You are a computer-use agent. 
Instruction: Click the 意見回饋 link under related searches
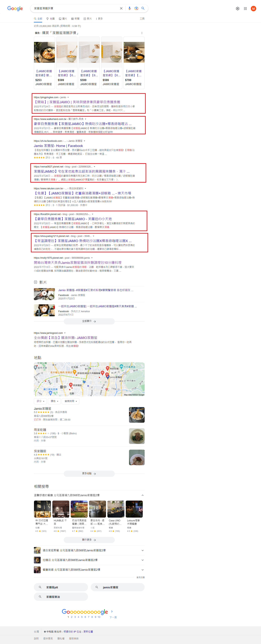(x=141, y=577)
